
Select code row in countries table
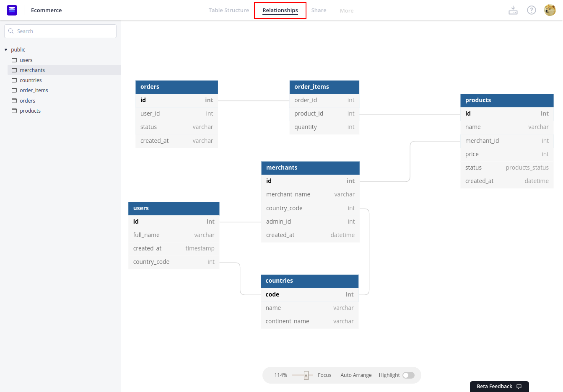click(309, 294)
